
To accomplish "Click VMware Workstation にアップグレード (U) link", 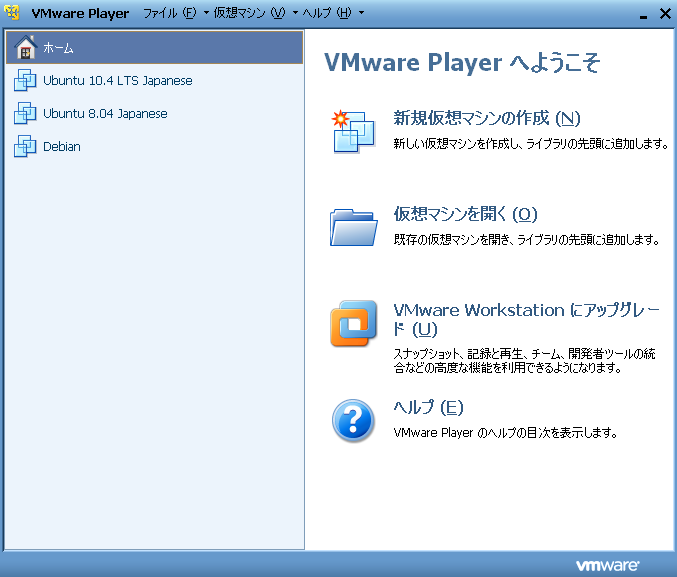I will point(526,320).
